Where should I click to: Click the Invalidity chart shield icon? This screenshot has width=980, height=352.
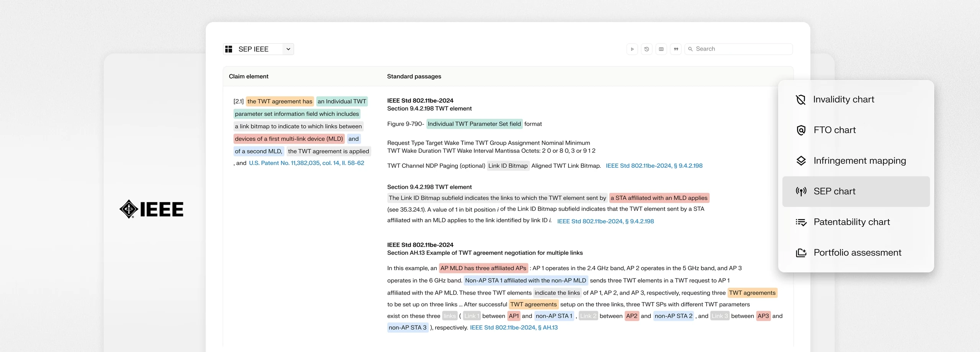[801, 100]
